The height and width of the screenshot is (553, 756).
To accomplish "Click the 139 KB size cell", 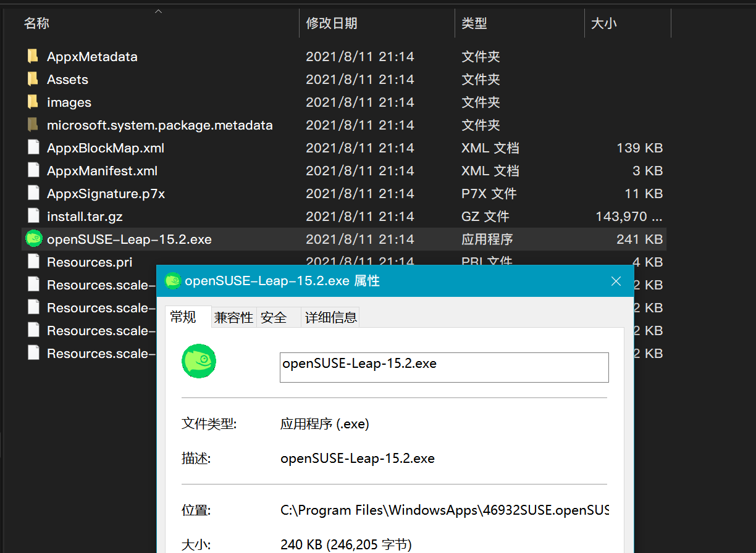I will (639, 148).
